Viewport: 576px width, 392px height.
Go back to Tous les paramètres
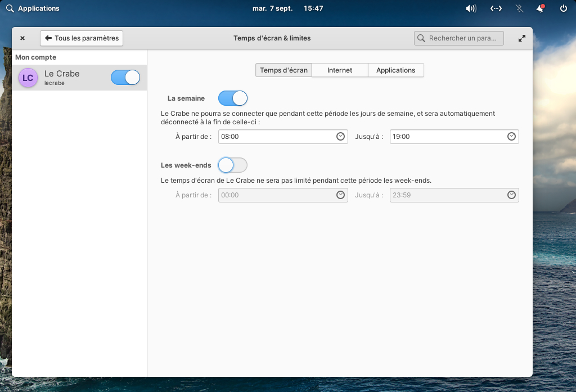click(x=82, y=38)
